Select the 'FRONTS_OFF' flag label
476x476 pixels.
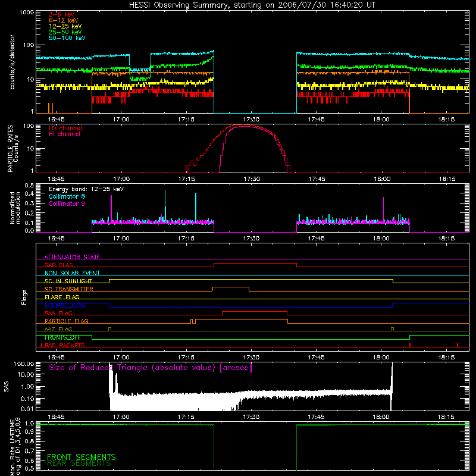click(x=62, y=337)
